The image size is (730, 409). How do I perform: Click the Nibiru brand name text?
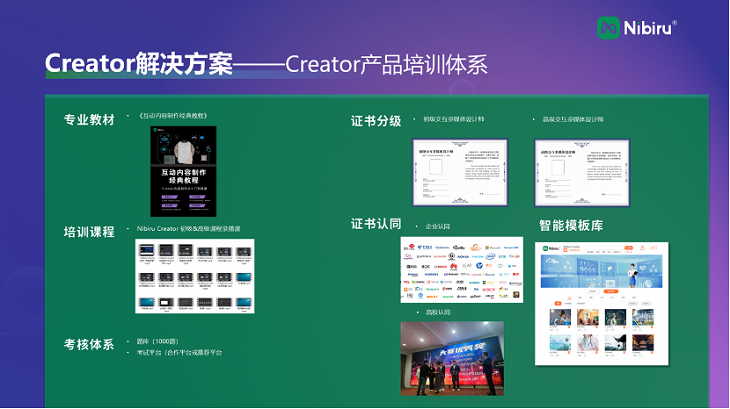649,28
